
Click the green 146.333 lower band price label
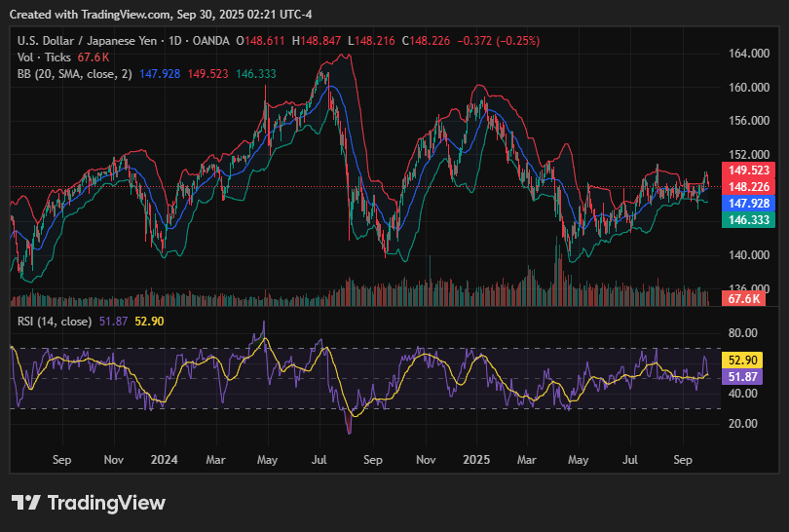746,219
